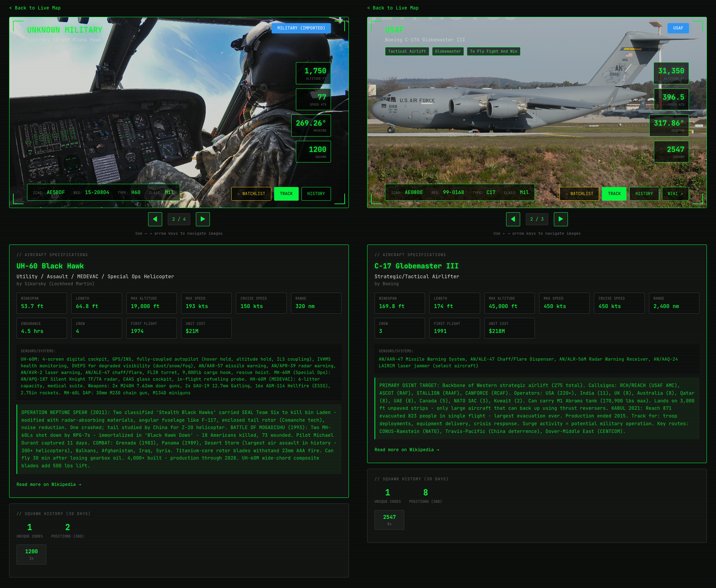Select the Tactical Airlift badge
The image size is (716, 588).
pos(407,51)
